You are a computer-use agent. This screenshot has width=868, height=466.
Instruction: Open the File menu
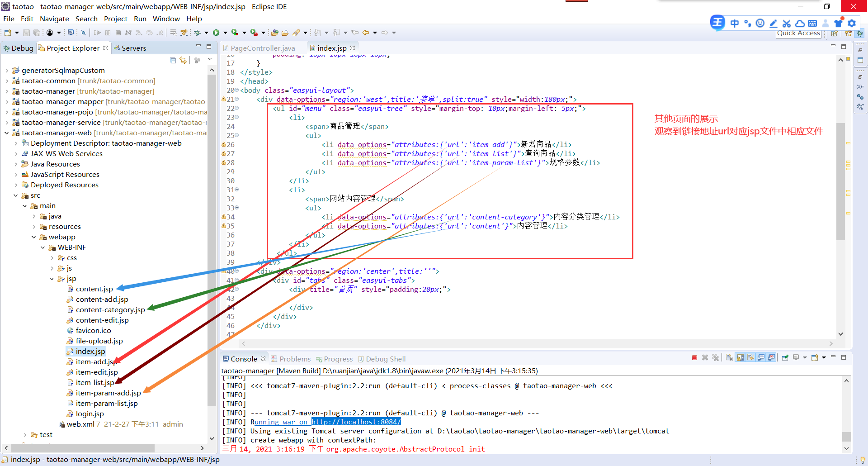pyautogui.click(x=9, y=19)
